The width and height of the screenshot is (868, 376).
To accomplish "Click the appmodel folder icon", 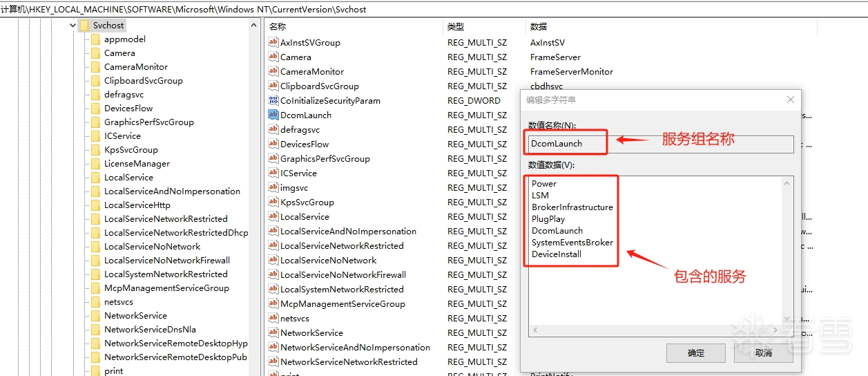I will pos(95,39).
